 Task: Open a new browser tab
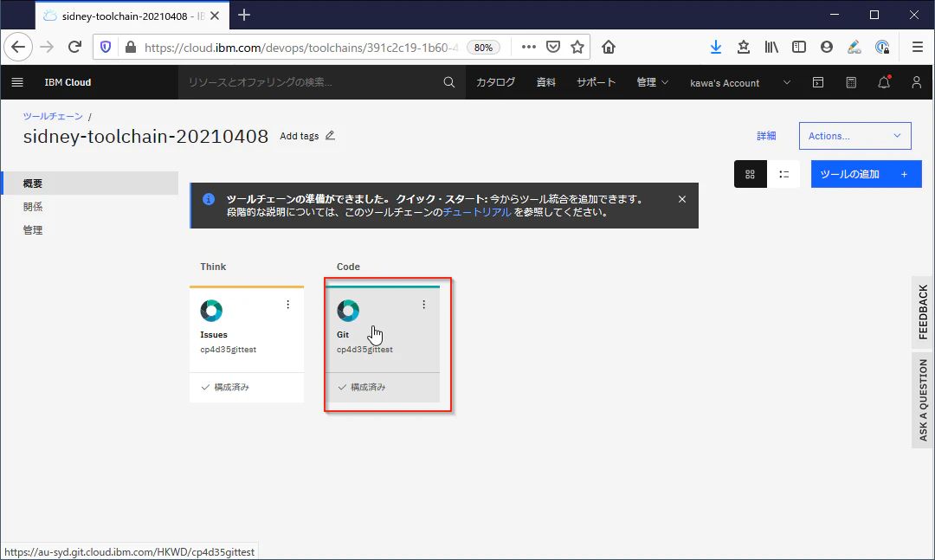click(x=244, y=16)
